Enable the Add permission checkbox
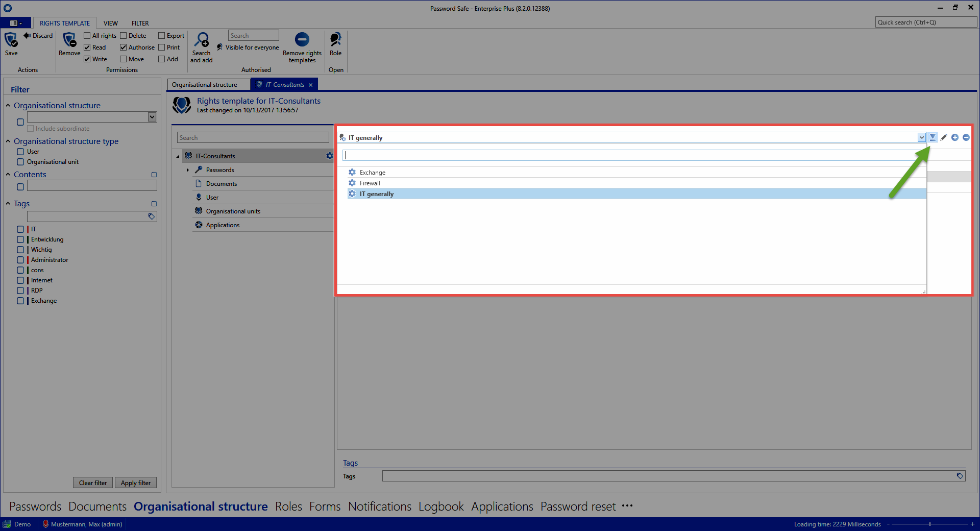 click(x=161, y=59)
